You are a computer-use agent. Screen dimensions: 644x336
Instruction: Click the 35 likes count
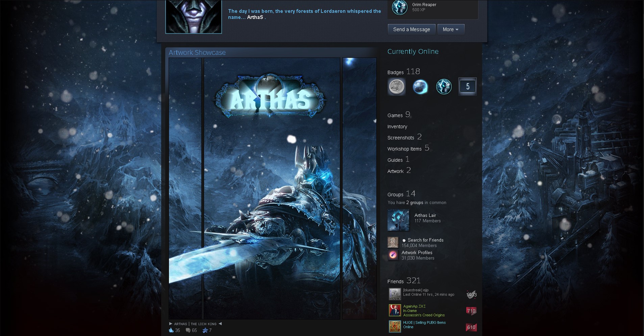pos(177,330)
